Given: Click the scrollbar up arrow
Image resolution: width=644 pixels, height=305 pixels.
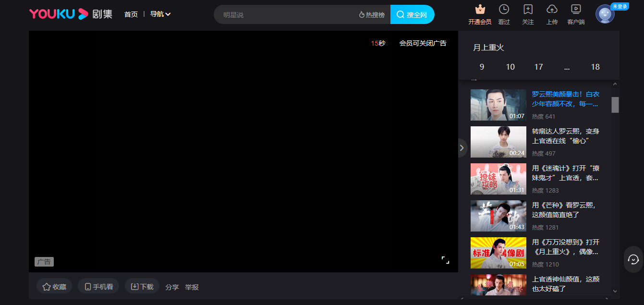Looking at the screenshot, I should click(x=615, y=85).
